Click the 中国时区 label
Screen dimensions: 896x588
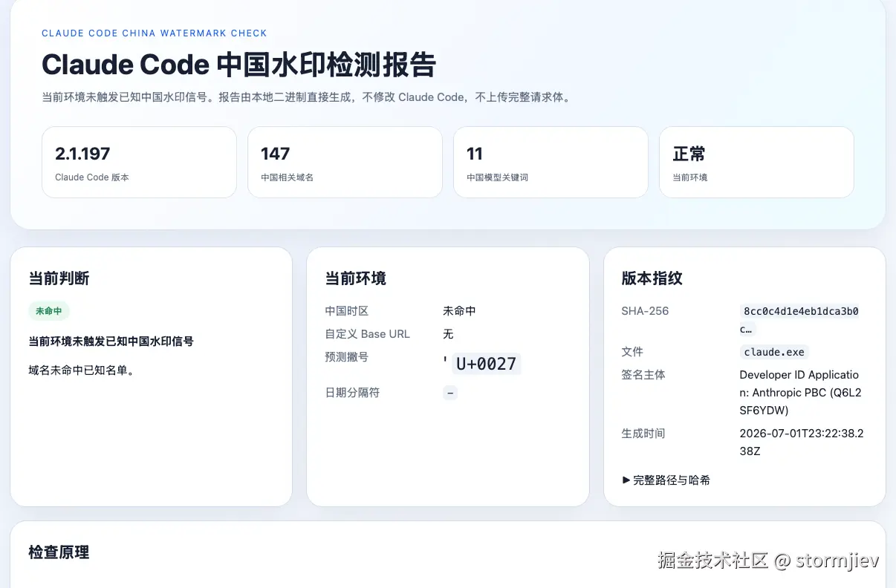click(x=346, y=311)
